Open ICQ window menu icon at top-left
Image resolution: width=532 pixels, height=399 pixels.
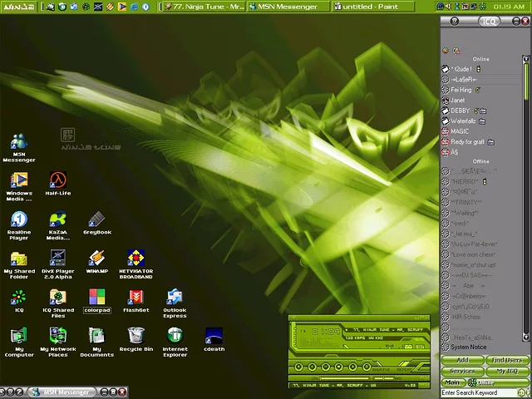click(x=455, y=22)
